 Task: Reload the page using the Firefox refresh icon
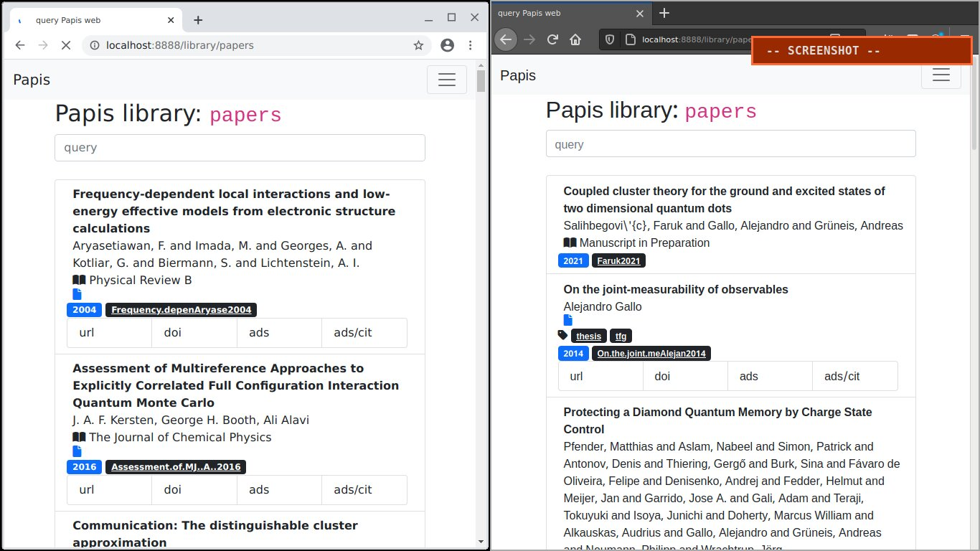553,39
